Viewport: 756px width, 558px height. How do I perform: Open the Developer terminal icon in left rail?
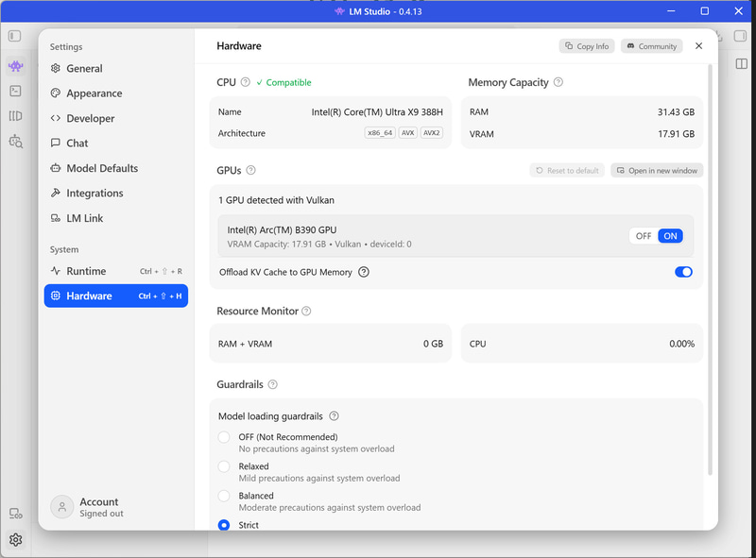15,91
